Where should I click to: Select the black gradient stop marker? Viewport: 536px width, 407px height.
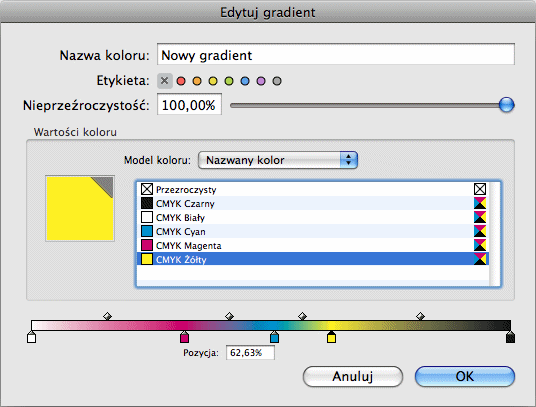pos(510,337)
